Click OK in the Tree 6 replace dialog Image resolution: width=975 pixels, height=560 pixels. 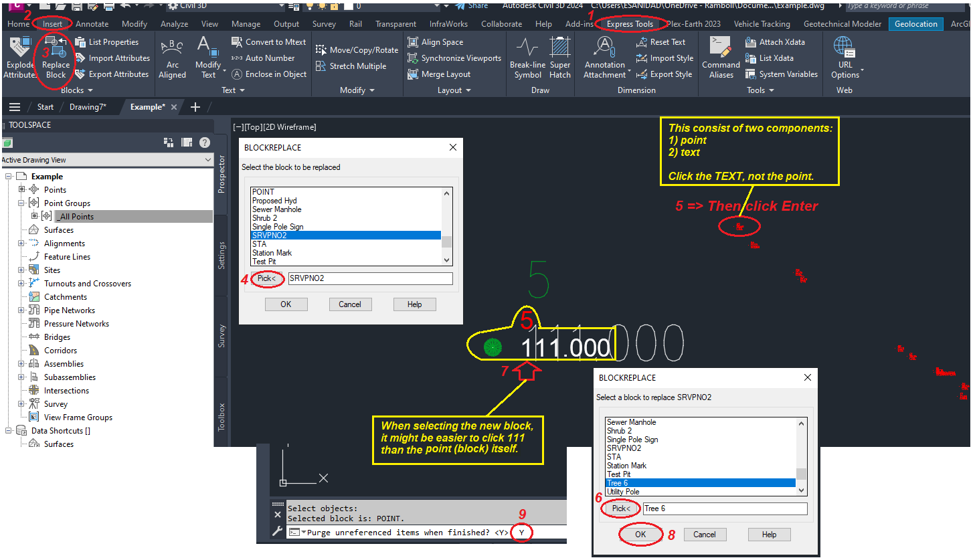click(640, 534)
